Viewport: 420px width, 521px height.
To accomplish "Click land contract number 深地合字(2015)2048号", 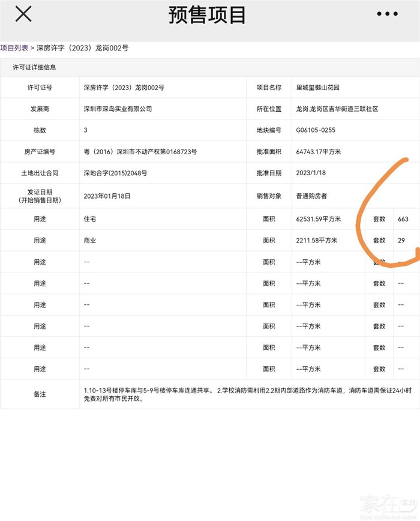I will click(115, 173).
